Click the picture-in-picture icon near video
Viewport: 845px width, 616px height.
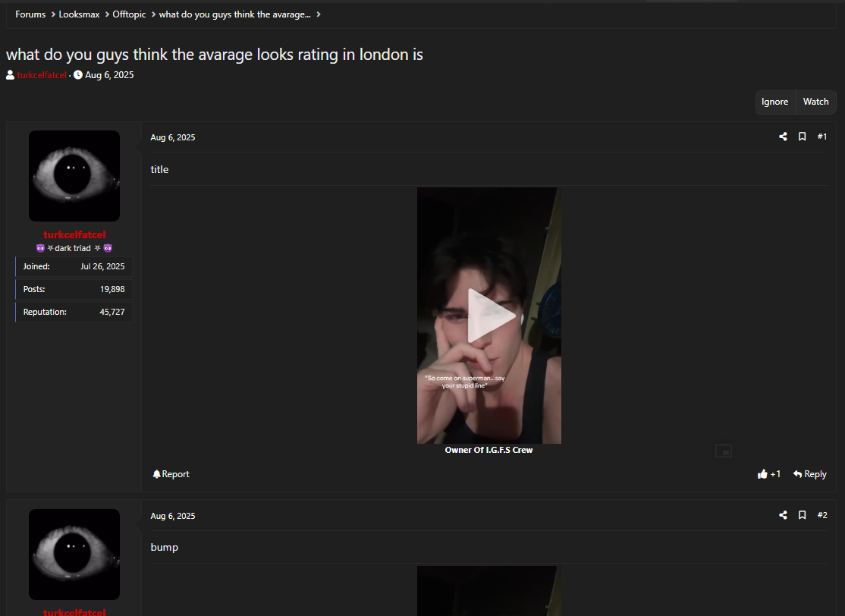coord(723,451)
